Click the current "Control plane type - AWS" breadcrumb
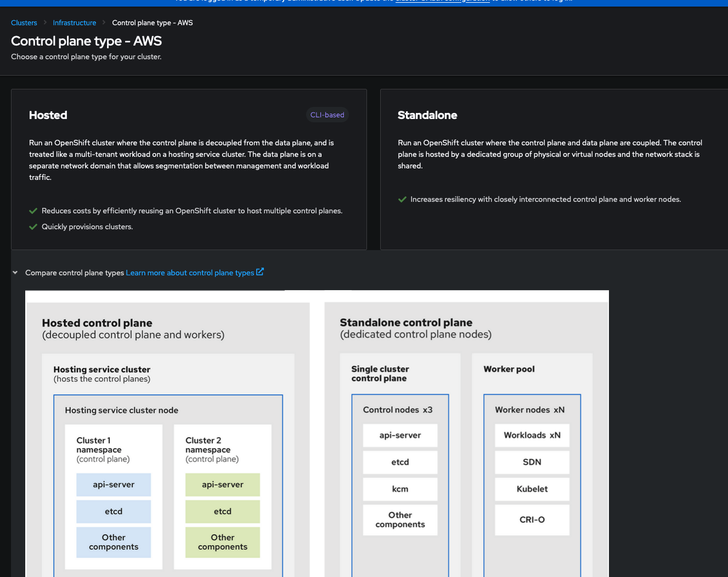Screen dimensions: 728x577 (153, 23)
